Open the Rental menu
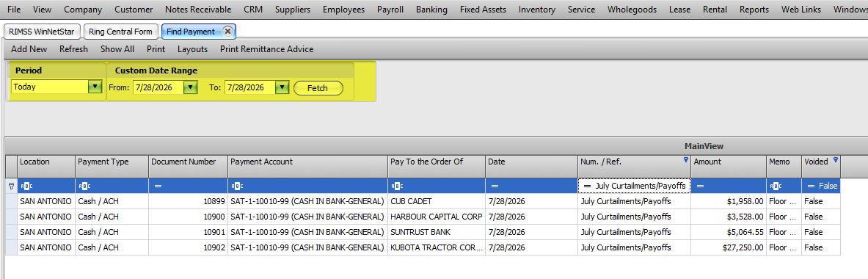868x279 pixels. point(715,10)
